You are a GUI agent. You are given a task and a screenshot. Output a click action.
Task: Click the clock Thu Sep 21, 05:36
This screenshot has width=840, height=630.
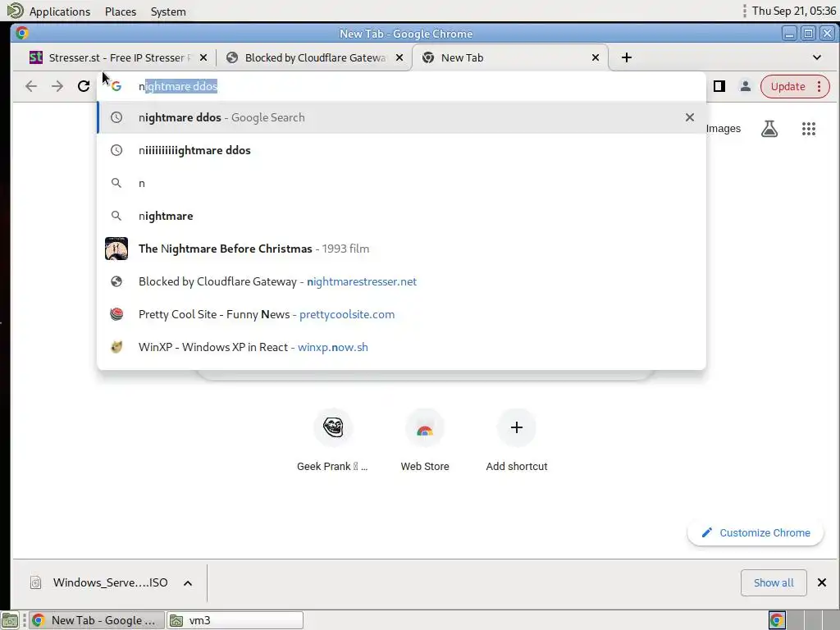click(x=793, y=11)
